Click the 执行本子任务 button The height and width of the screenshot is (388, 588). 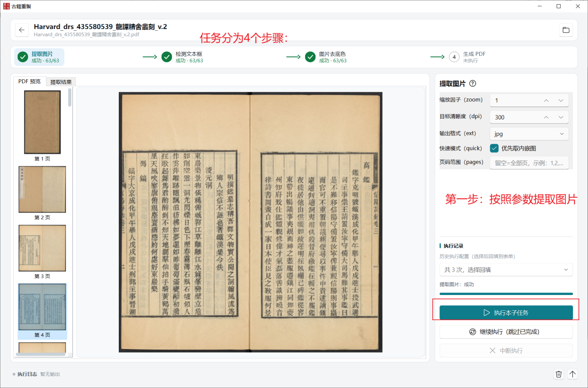click(x=506, y=313)
